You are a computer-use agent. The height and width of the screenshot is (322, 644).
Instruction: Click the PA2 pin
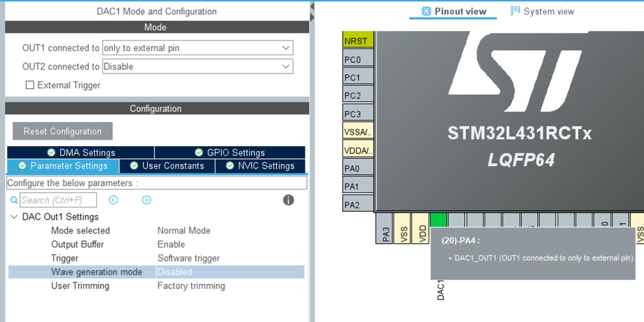[358, 204]
